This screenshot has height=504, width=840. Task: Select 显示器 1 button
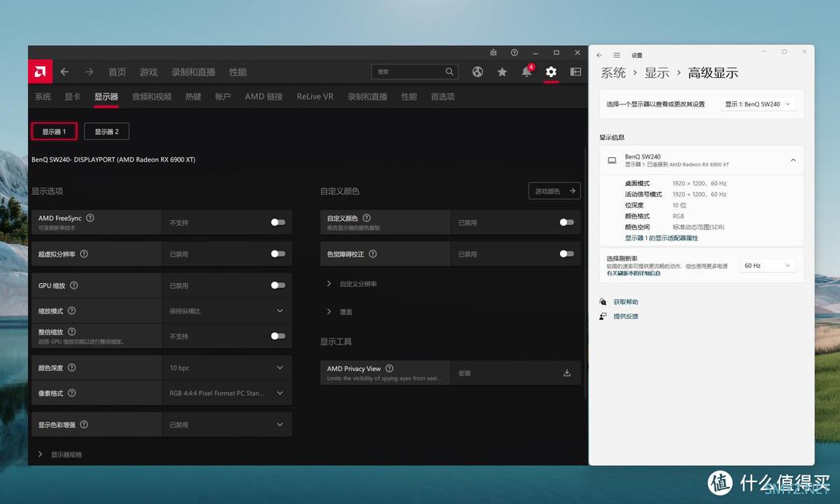(54, 131)
